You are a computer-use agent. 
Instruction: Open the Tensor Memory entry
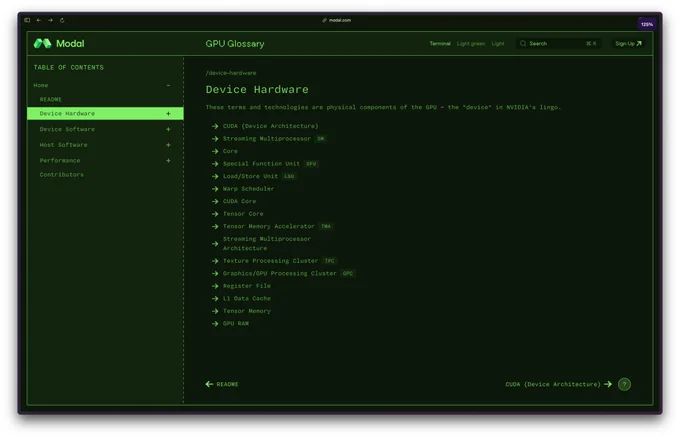point(246,311)
